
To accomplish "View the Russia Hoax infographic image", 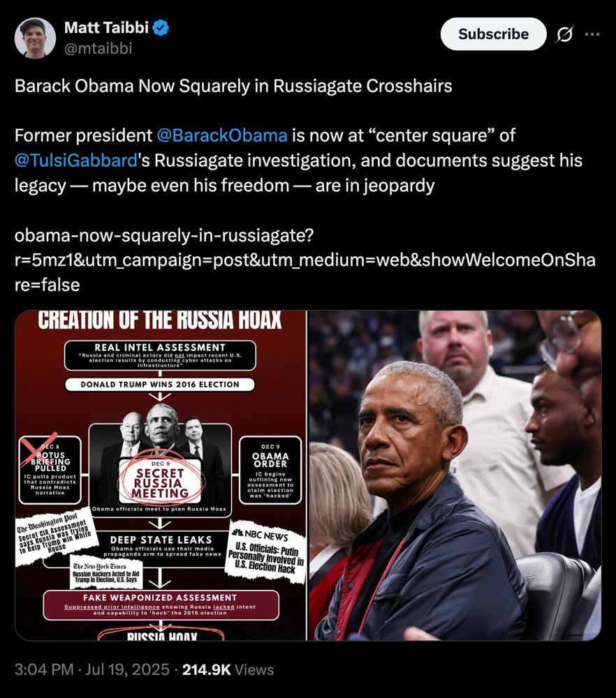I will point(161,475).
